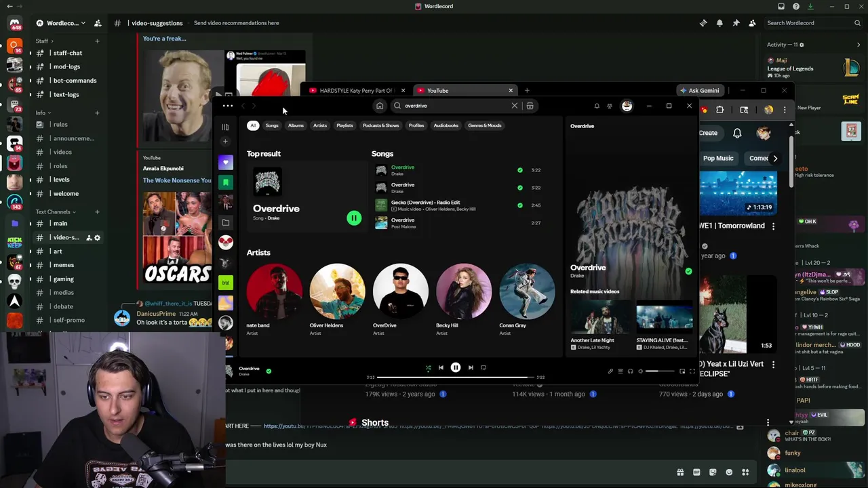Open Spotify Browse icon in search bar

coord(530,106)
